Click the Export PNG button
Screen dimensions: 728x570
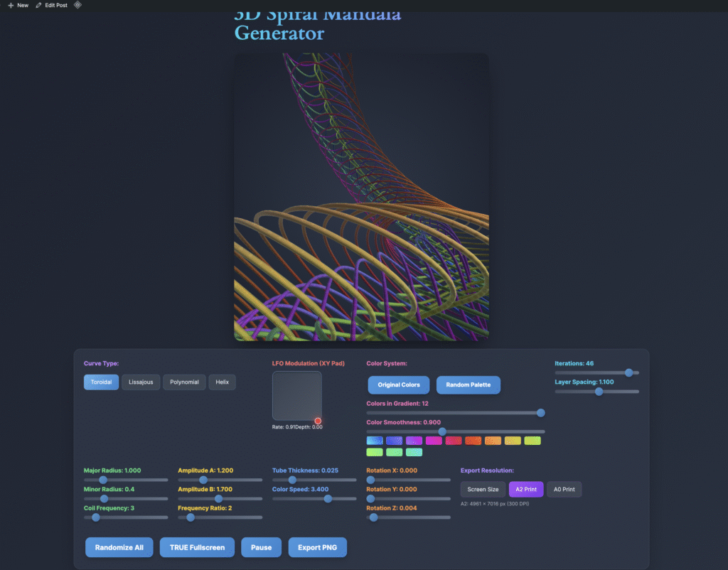coord(317,547)
